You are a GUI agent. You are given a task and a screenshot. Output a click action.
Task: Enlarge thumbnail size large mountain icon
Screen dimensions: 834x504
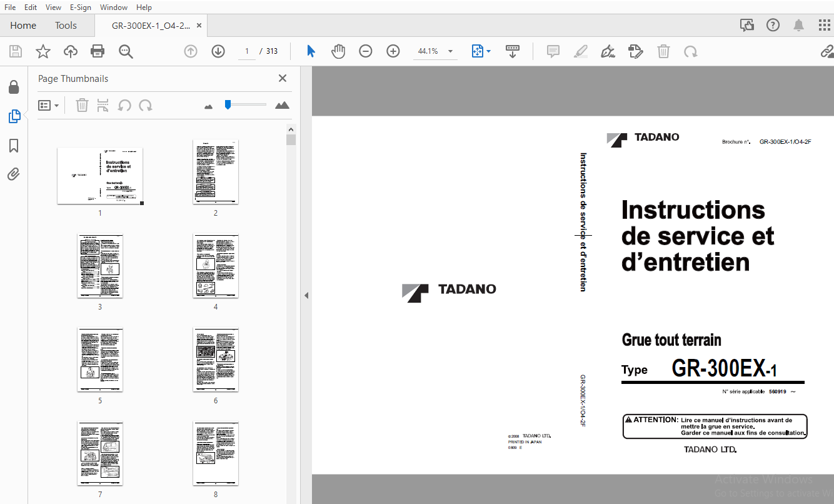[x=282, y=105]
